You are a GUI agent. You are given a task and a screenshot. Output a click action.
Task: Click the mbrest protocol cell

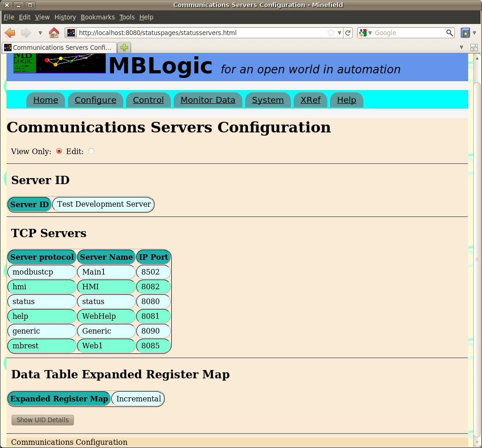coord(42,346)
